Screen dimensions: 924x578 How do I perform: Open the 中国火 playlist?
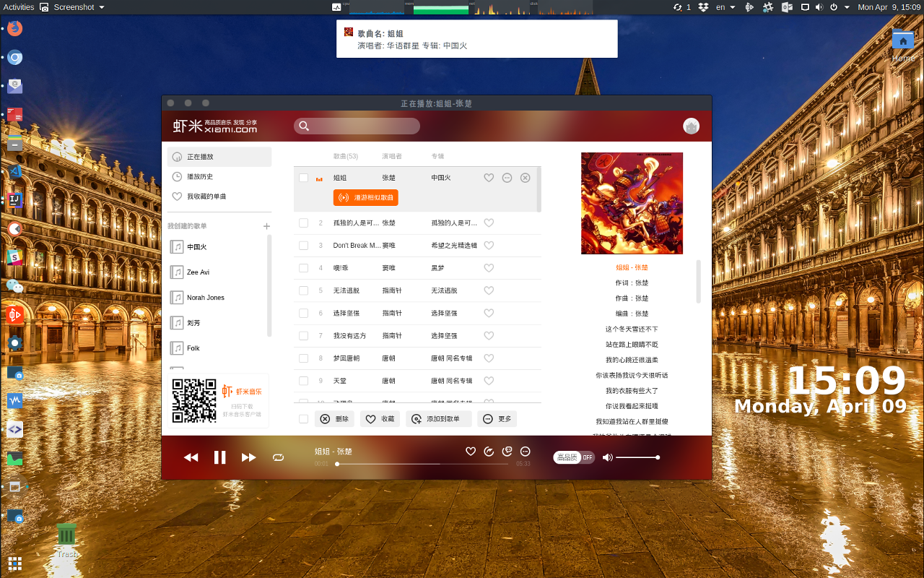pos(217,247)
